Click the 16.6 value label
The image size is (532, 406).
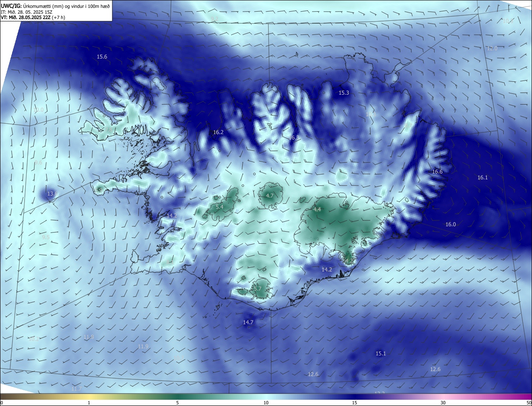tap(437, 172)
